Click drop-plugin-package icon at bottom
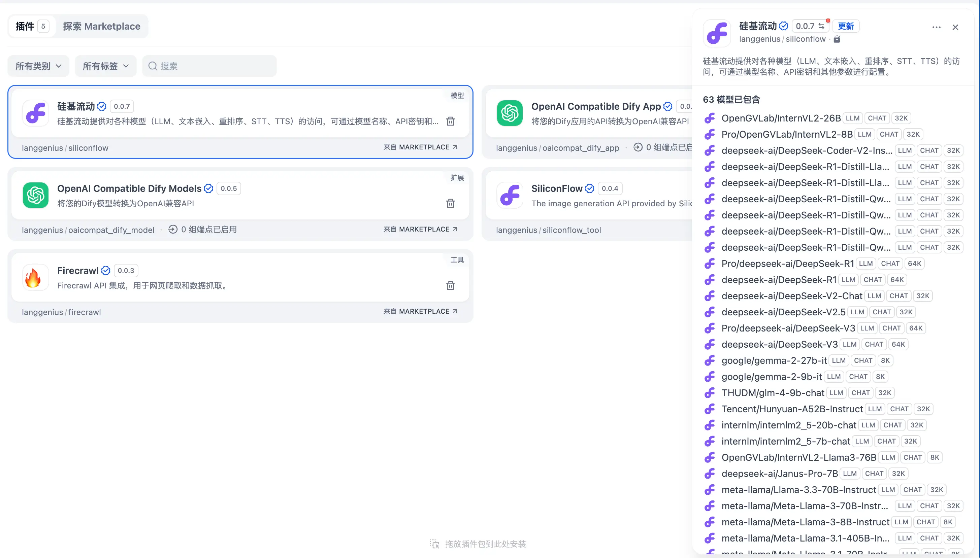 point(434,544)
